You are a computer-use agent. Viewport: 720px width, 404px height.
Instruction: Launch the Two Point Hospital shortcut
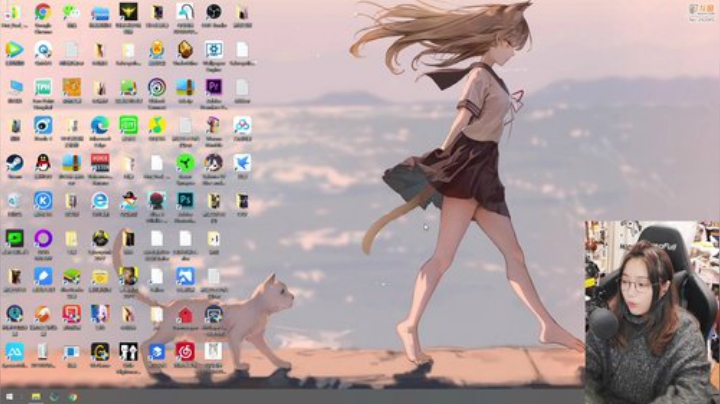(x=43, y=87)
